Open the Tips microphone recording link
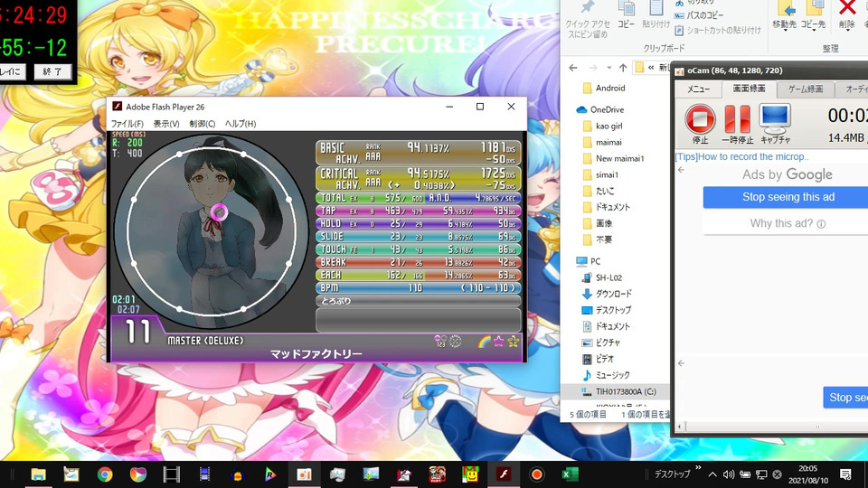868x488 pixels. point(741,156)
